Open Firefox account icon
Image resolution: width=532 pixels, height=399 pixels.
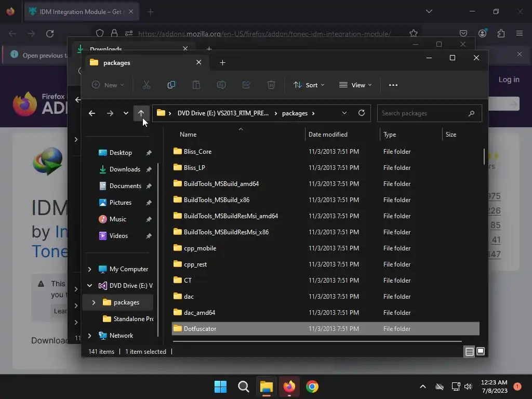[x=482, y=33]
